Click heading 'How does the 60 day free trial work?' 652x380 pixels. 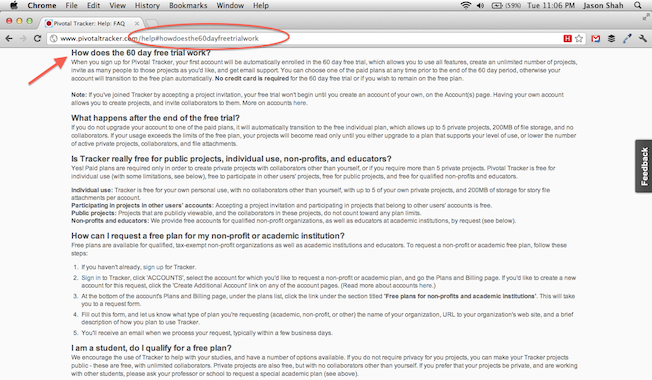[141, 53]
